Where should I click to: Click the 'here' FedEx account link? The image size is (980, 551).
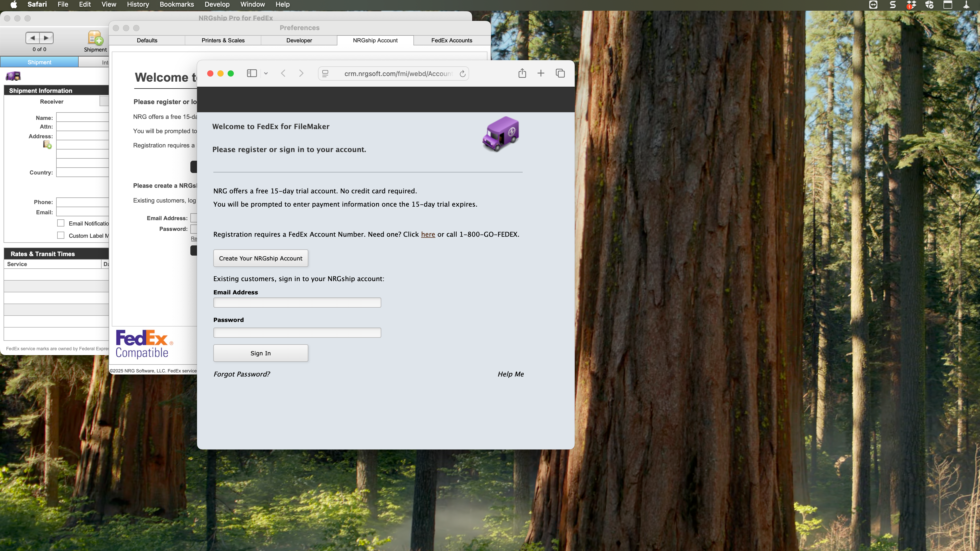428,234
